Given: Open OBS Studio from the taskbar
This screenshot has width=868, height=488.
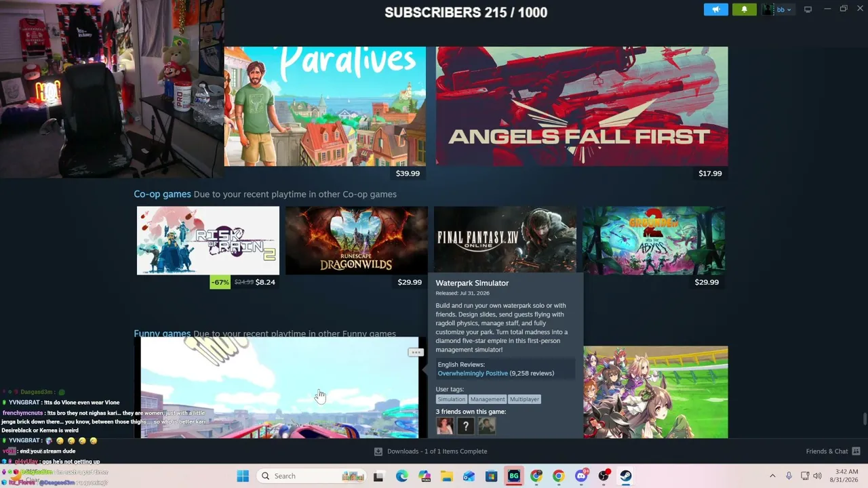Looking at the screenshot, I should coord(604,476).
